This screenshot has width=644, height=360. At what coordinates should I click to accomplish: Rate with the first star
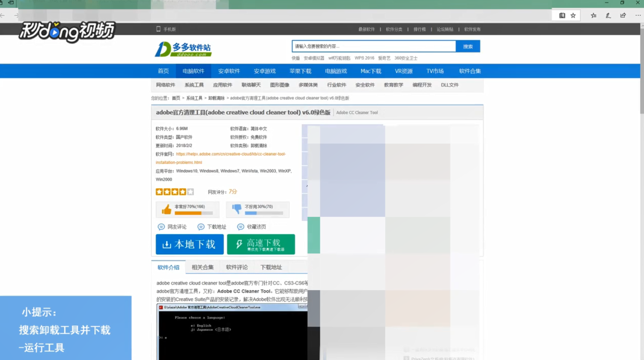(x=159, y=192)
